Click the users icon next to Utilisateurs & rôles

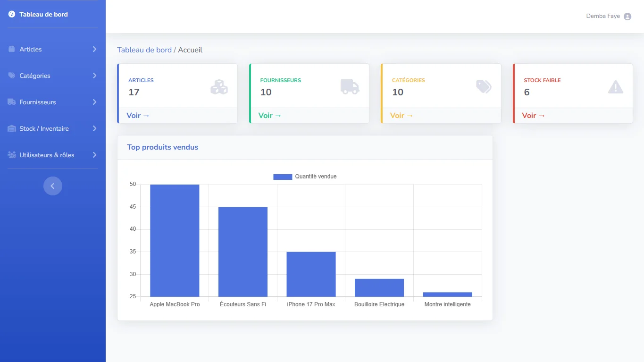point(12,155)
